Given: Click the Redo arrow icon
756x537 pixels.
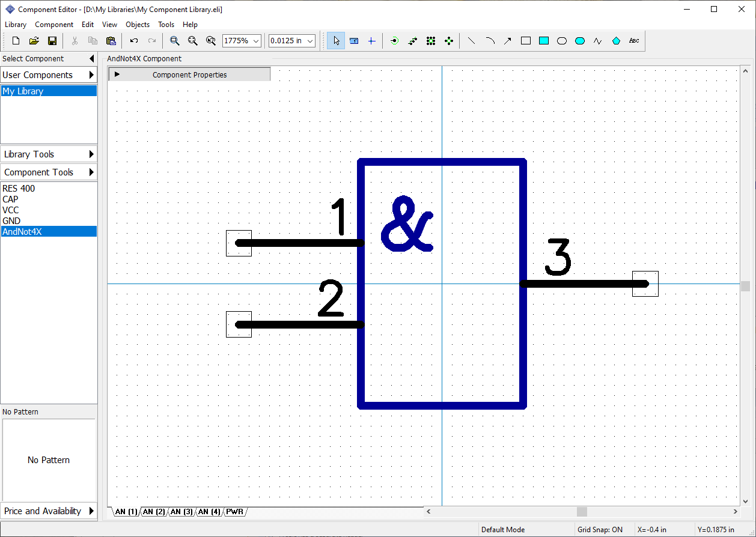Looking at the screenshot, I should (152, 41).
